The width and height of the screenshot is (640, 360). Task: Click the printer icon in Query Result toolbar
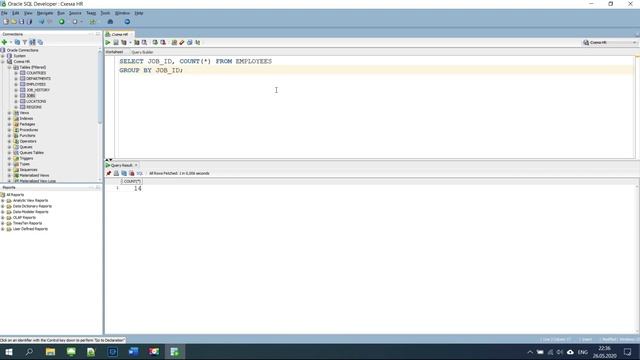click(116, 173)
